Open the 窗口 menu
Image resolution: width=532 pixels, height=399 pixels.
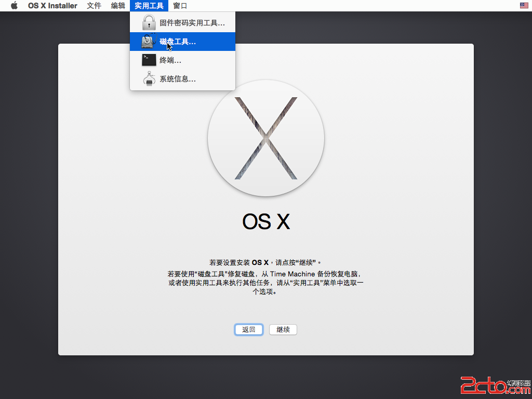point(180,6)
